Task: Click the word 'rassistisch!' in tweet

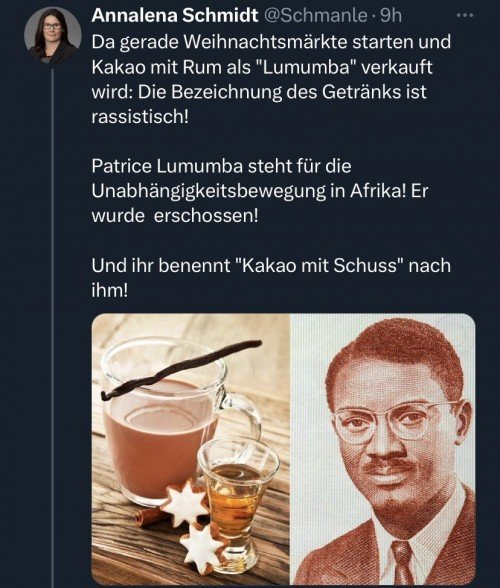Action: [x=140, y=117]
